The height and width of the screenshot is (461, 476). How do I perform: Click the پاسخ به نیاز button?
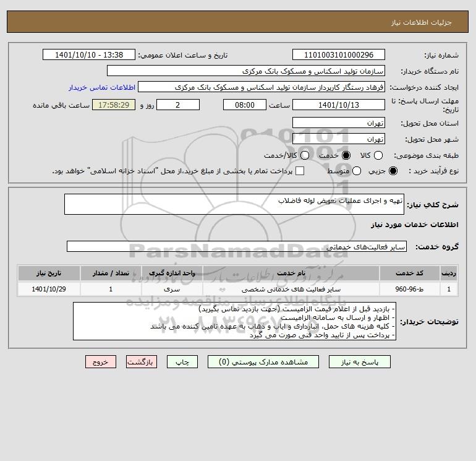point(360,362)
